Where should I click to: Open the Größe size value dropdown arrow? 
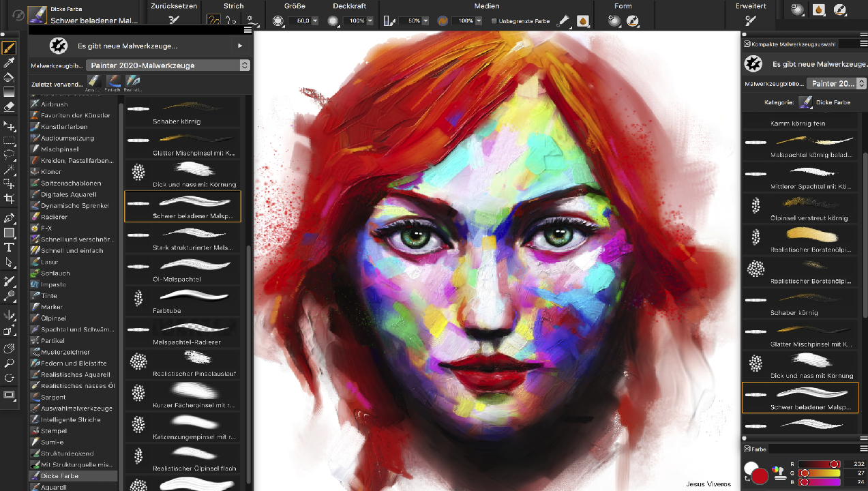tap(314, 21)
